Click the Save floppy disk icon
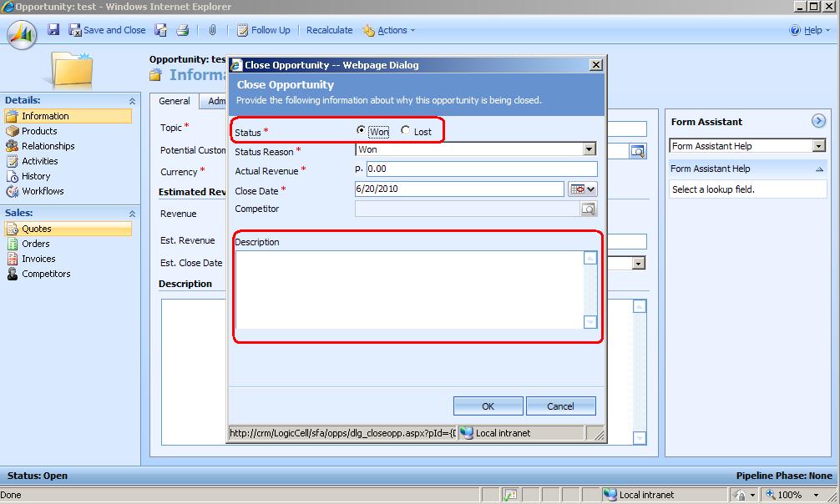Viewport: 840px width, 504px height. click(x=53, y=29)
